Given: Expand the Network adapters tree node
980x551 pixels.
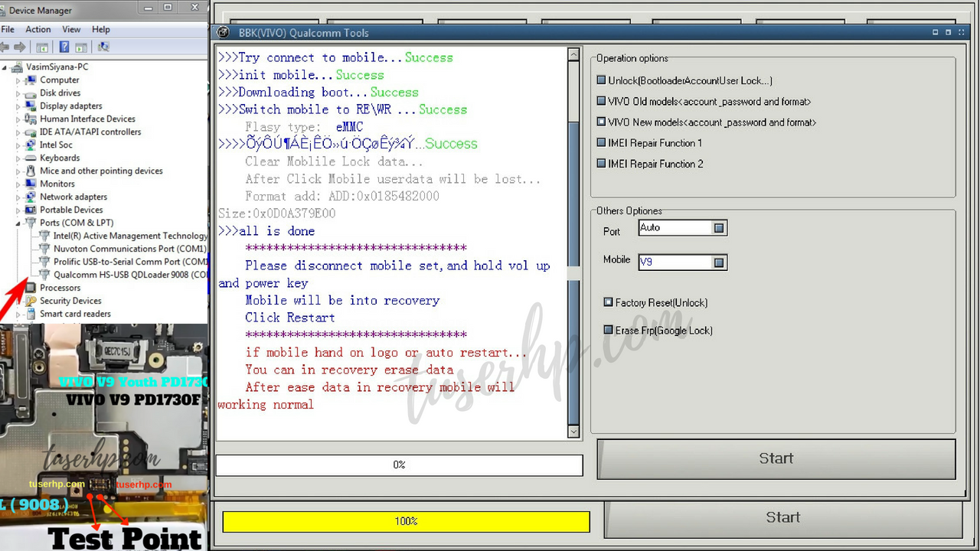Looking at the screenshot, I should click(x=18, y=197).
